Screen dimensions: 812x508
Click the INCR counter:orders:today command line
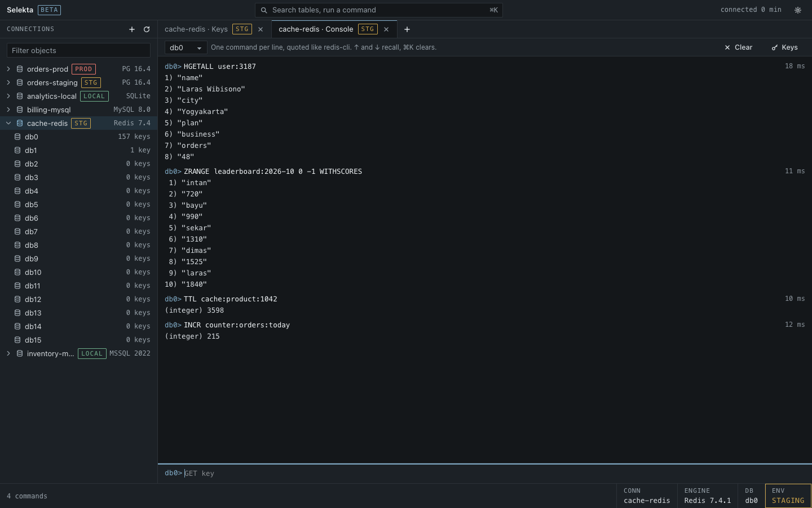[x=237, y=325]
